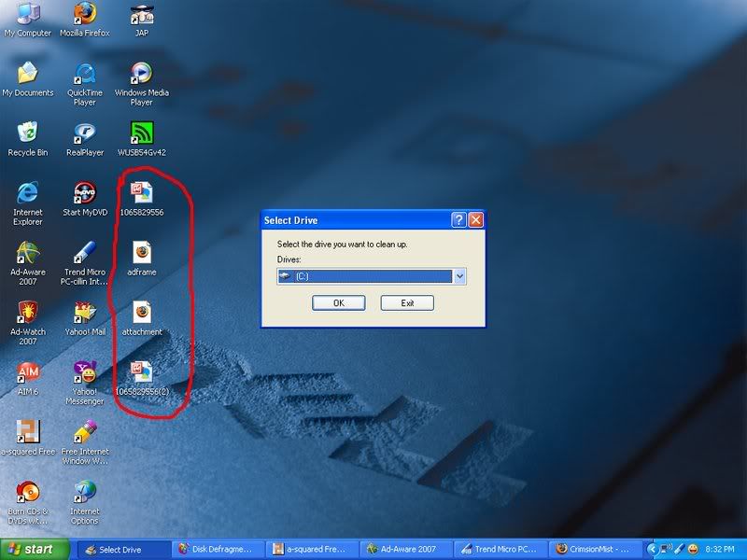Click the wireless network tray icon
This screenshot has height=560, width=747.
666,549
